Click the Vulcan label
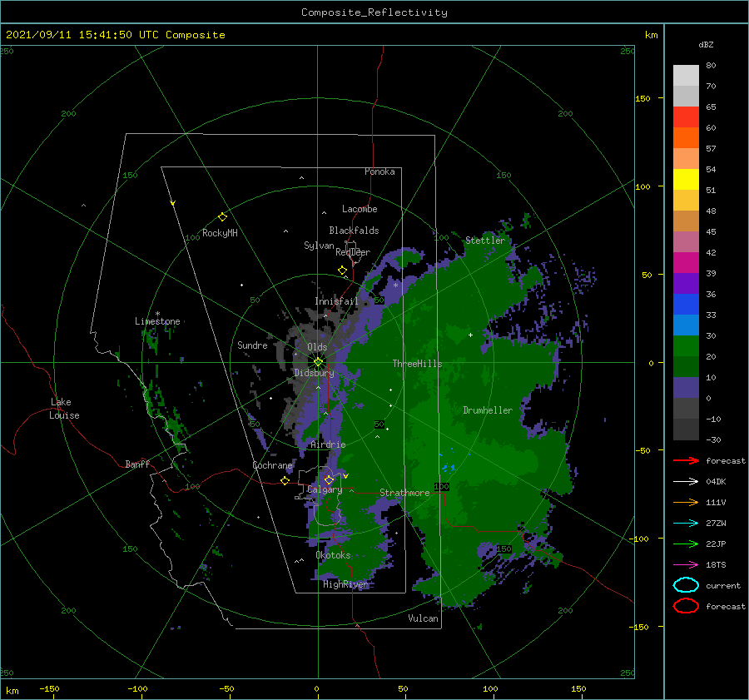The width and height of the screenshot is (749, 700). point(423,618)
